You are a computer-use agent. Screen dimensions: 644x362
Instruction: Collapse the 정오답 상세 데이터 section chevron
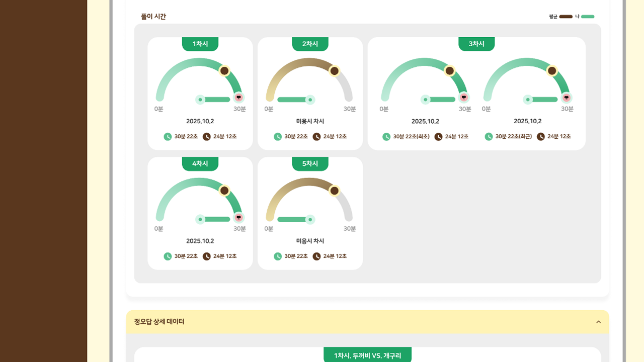598,322
